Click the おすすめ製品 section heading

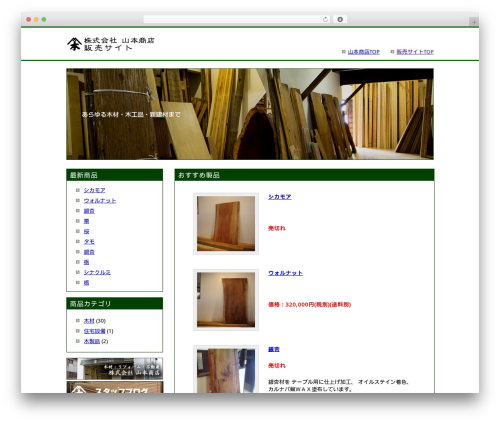(x=304, y=175)
